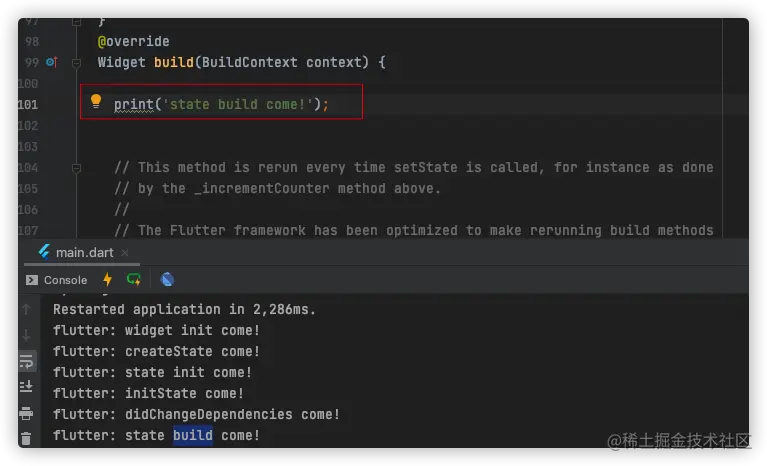
Task: Select the main.dart run tab
Action: click(84, 253)
